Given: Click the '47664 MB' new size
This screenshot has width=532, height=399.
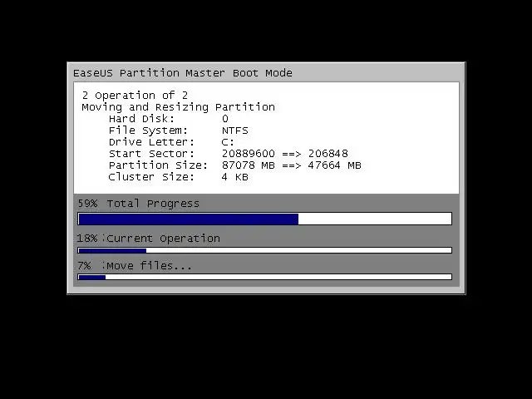Looking at the screenshot, I should point(334,165).
